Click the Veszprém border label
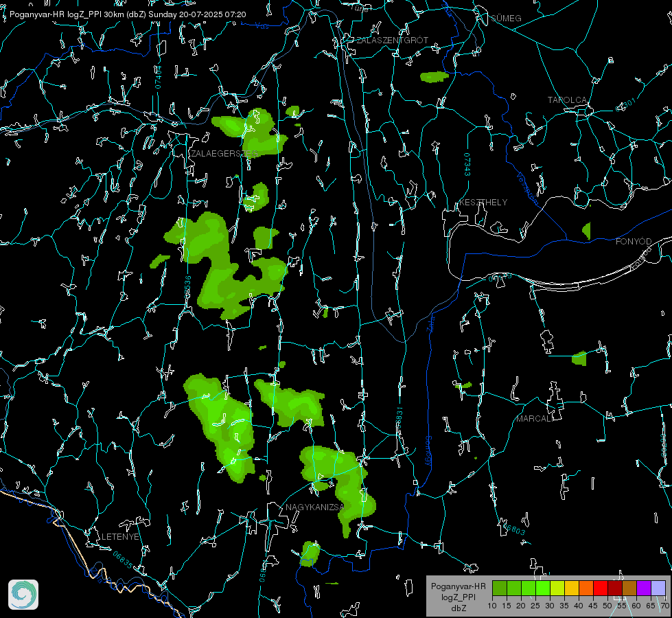Image resolution: width=672 pixels, height=618 pixels. 526,188
